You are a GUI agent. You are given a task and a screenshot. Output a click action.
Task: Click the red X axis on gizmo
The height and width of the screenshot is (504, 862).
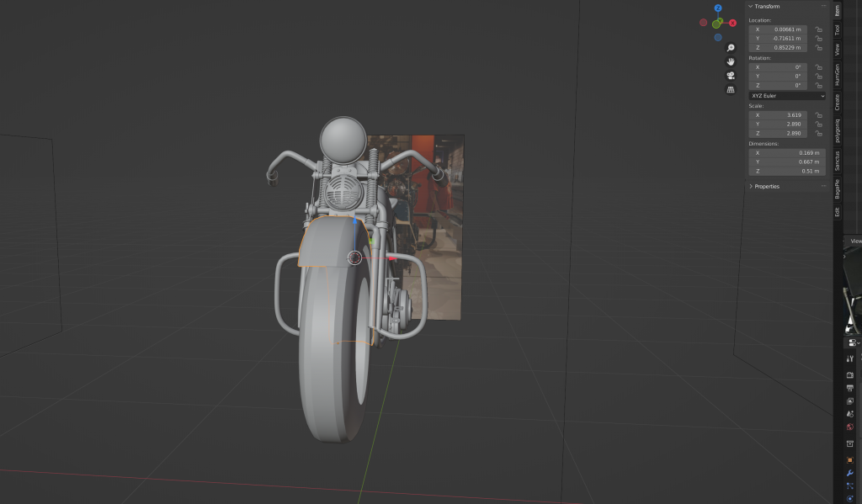point(732,23)
